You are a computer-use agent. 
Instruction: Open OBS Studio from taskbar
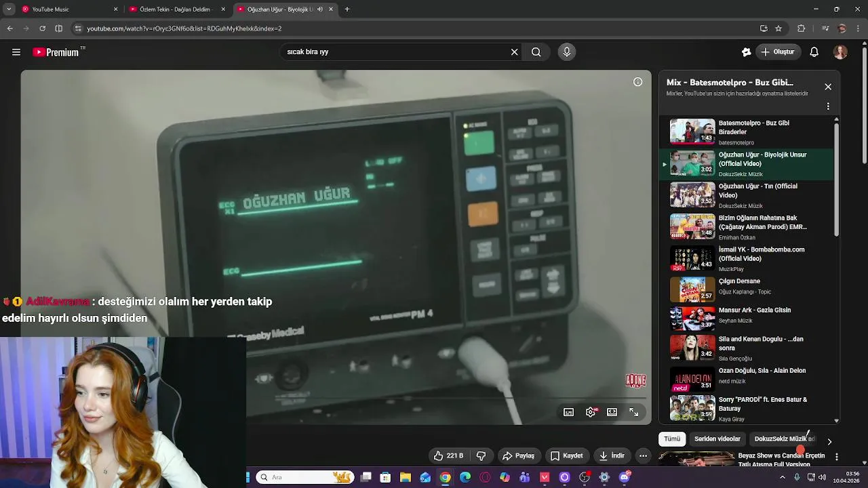[x=585, y=478]
